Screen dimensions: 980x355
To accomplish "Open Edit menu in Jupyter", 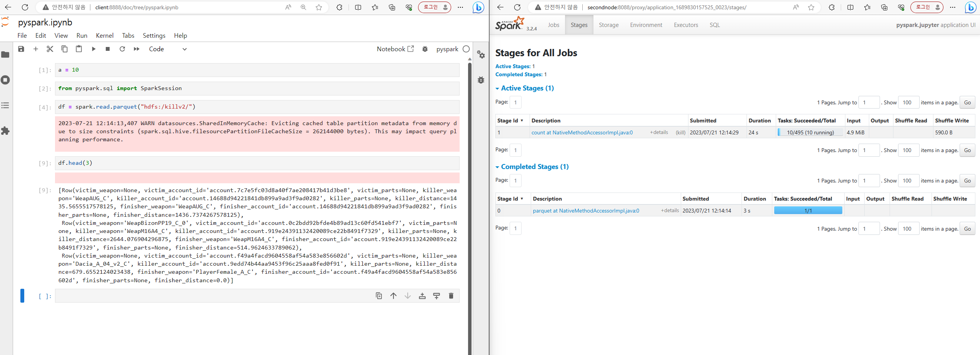I will pyautogui.click(x=41, y=35).
